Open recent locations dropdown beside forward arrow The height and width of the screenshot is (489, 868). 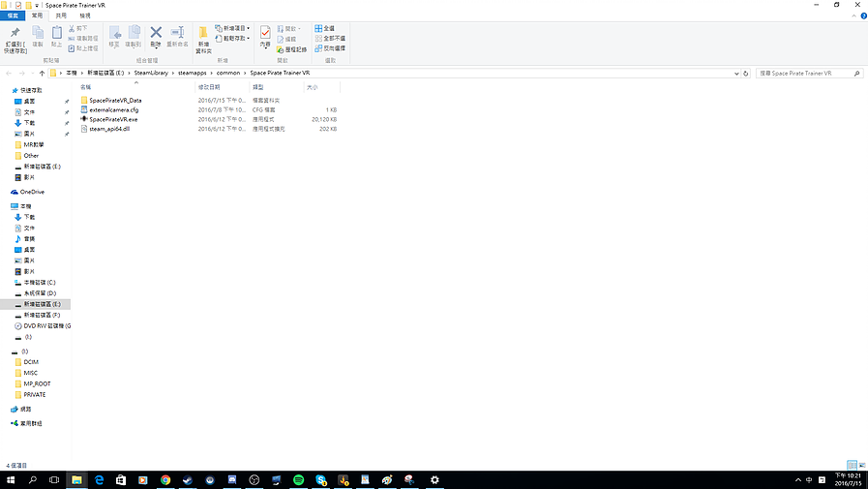click(x=32, y=73)
